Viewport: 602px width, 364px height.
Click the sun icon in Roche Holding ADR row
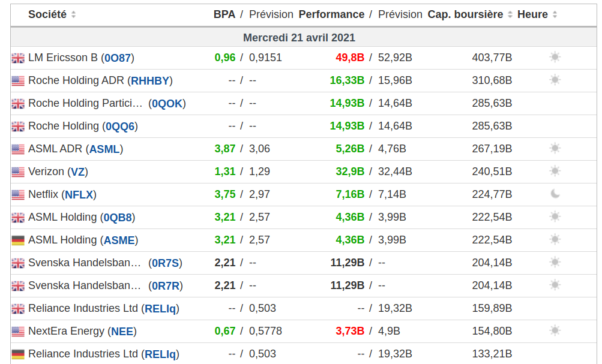555,80
